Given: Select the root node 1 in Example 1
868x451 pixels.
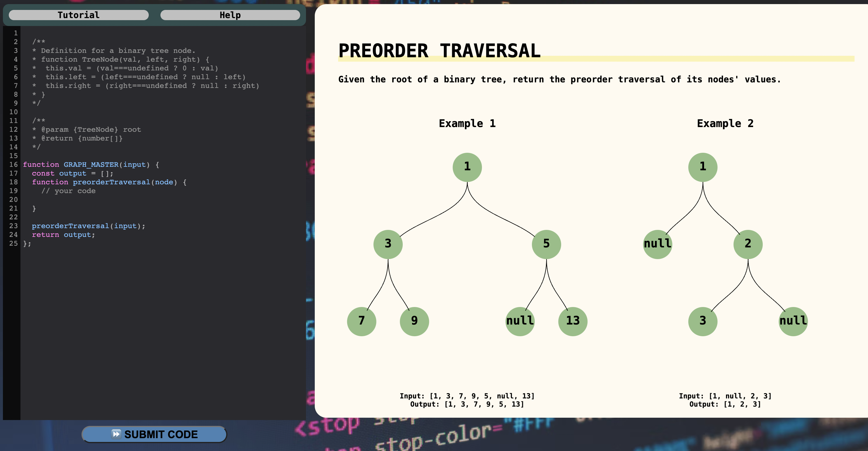Looking at the screenshot, I should 467,166.
